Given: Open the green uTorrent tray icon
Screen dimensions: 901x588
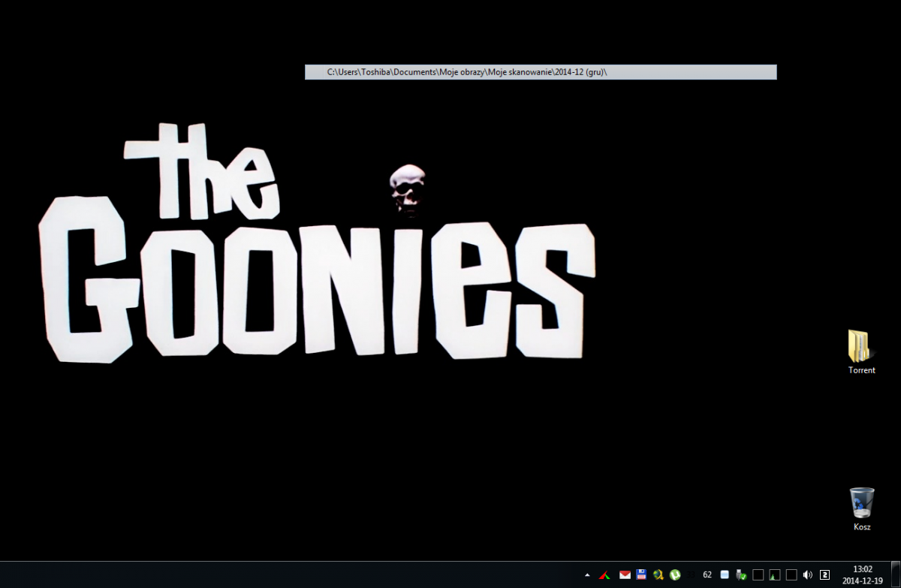Looking at the screenshot, I should [x=675, y=575].
